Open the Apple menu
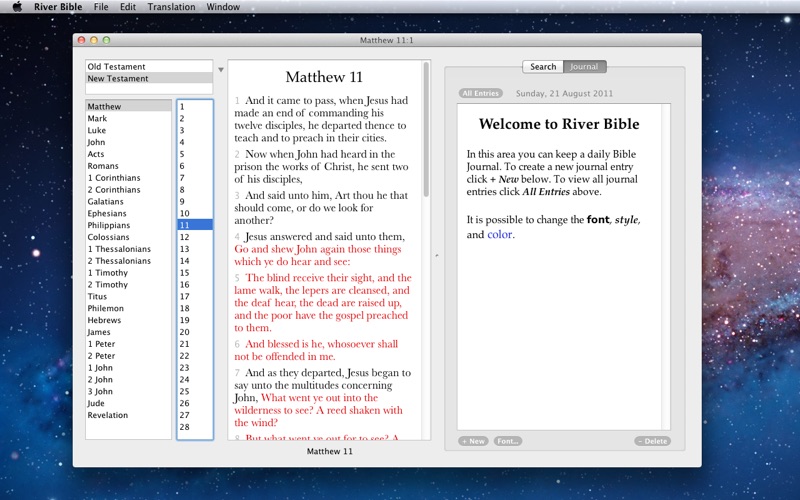Viewport: 800px width, 500px height. pos(16,7)
